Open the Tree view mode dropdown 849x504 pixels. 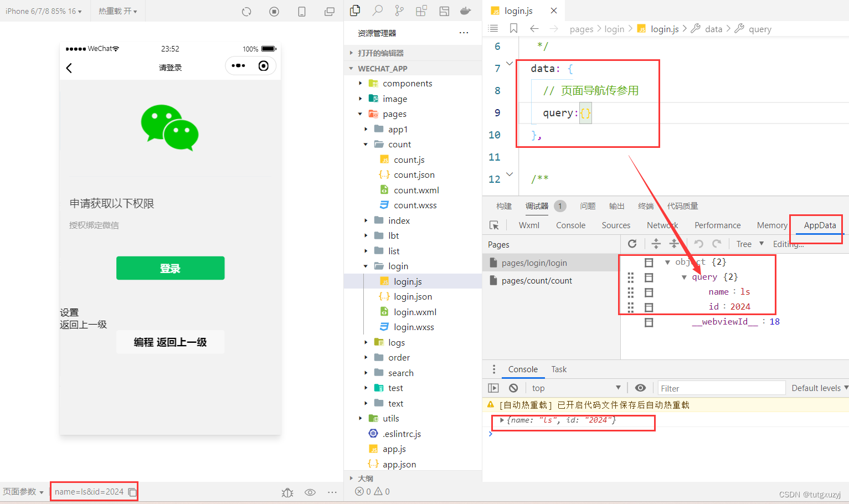[750, 244]
